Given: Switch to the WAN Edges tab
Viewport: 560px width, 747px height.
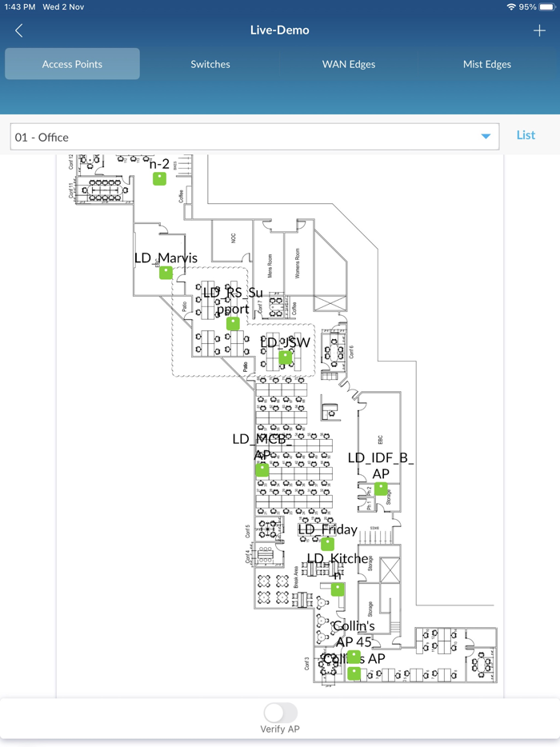Looking at the screenshot, I should [348, 64].
